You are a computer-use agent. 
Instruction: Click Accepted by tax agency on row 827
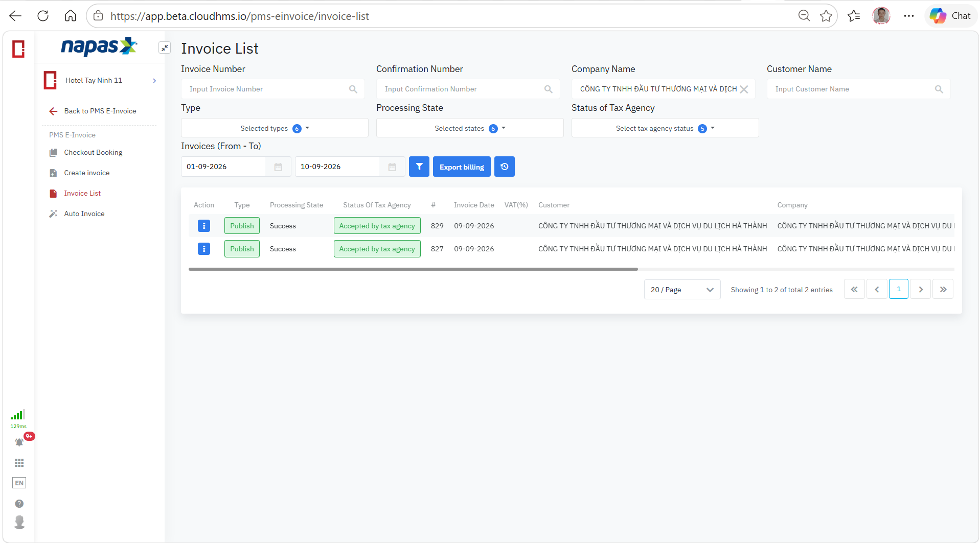pos(377,249)
